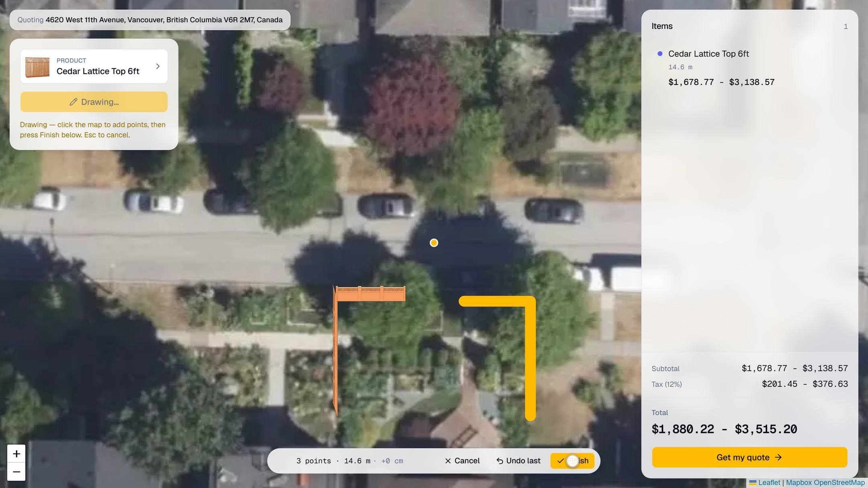This screenshot has width=868, height=488.
Task: Click the purple dot beside Cedar Lattice
Action: point(660,53)
